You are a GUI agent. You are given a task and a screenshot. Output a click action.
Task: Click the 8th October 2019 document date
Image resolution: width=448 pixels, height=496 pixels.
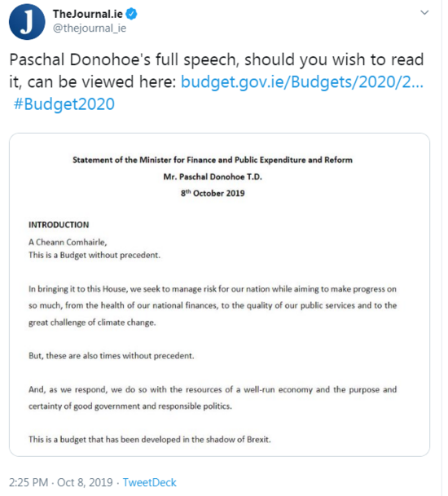pos(213,193)
